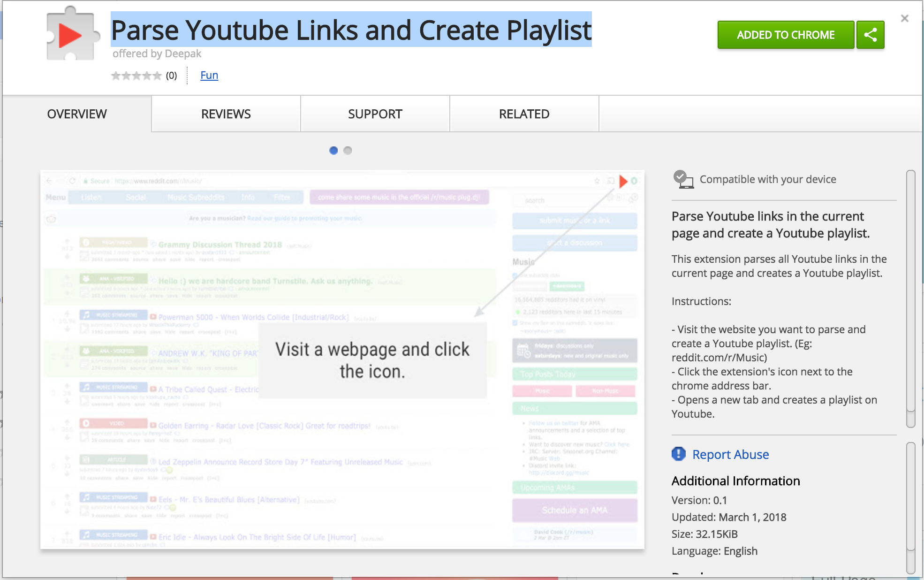
Task: Click the star rating row
Action: tap(136, 76)
